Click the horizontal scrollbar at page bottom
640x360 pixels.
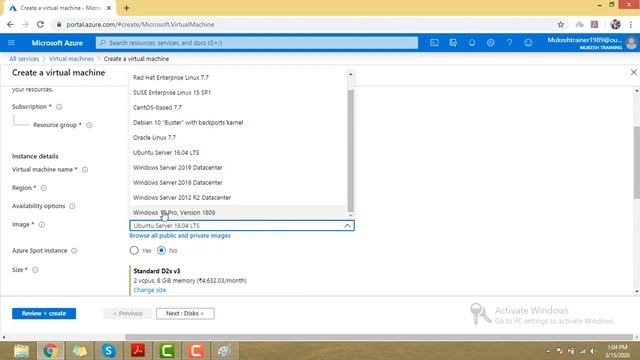tap(379, 337)
